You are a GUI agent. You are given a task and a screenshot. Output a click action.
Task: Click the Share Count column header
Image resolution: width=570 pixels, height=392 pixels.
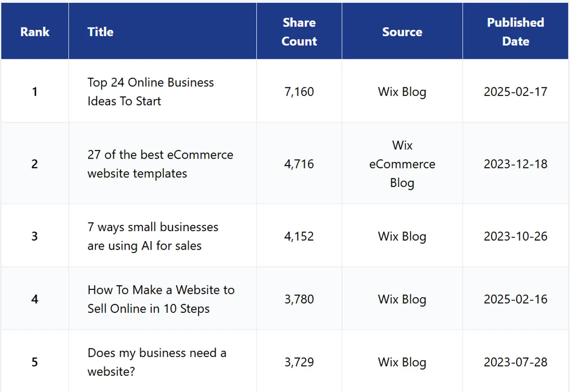(299, 32)
